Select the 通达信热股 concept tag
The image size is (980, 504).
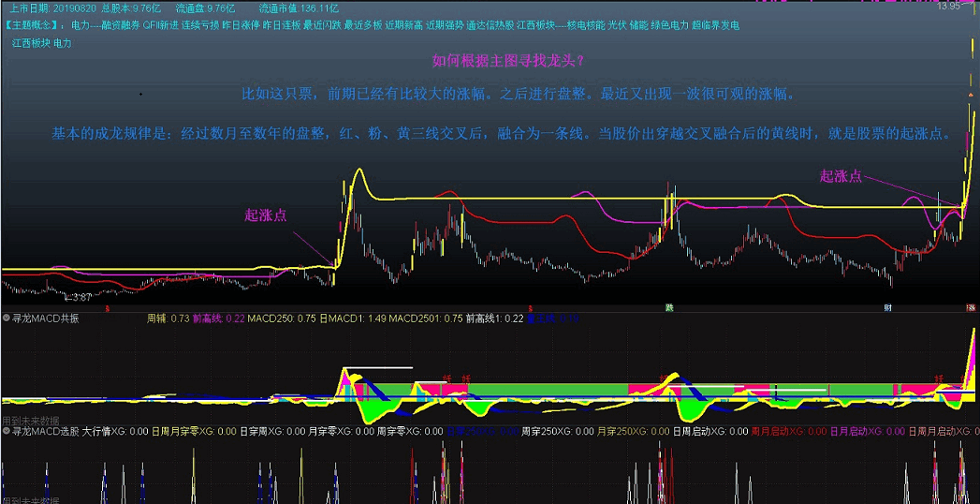(x=490, y=25)
